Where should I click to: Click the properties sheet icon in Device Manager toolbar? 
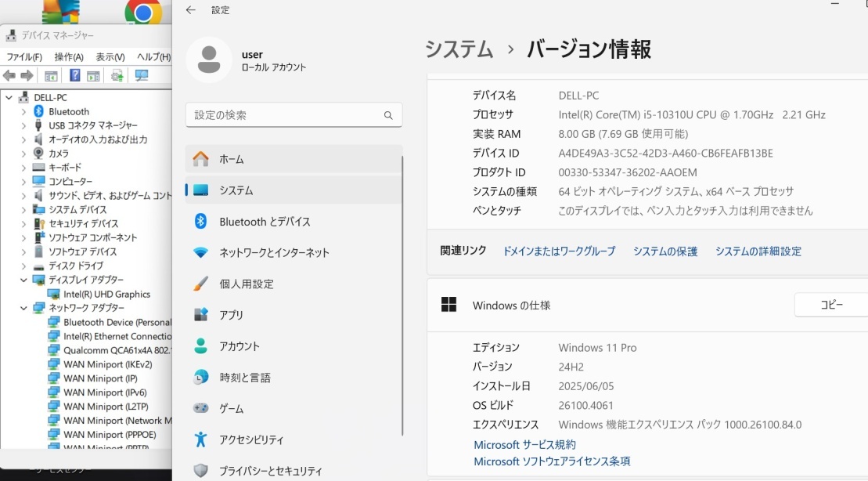pos(93,75)
